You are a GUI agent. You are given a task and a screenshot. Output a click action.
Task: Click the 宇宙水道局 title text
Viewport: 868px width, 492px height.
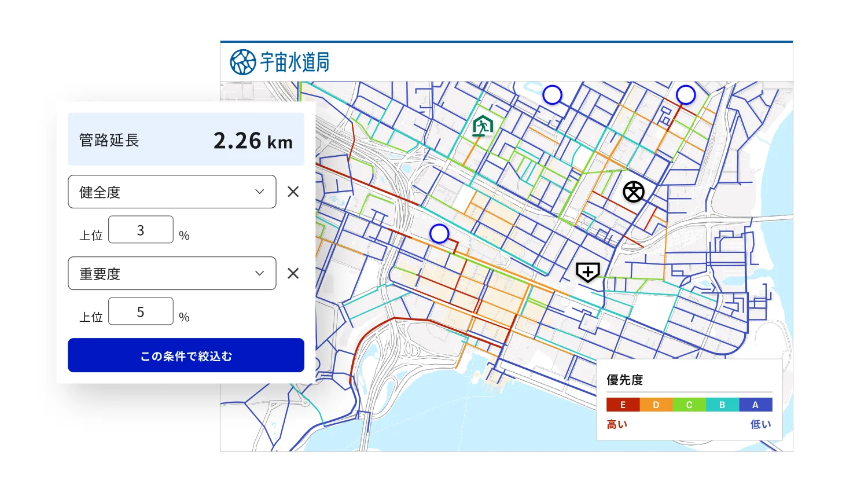click(295, 62)
